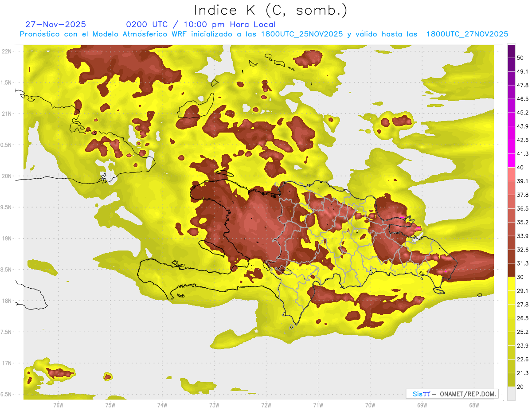Click the 1800UTC_25NOV2025 initialization time
Screen dimensions: 532x411
point(302,34)
